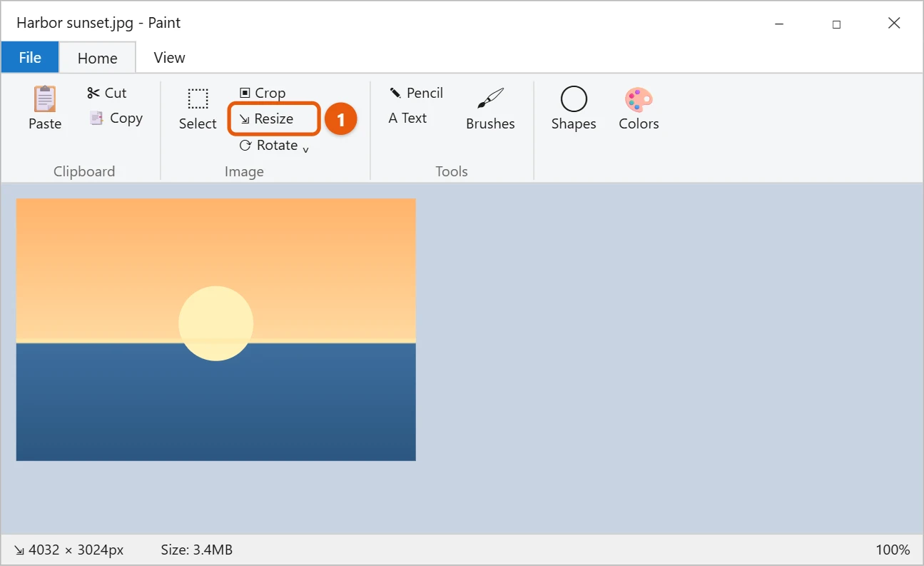Select the Text tool
This screenshot has width=924, height=566.
[407, 118]
